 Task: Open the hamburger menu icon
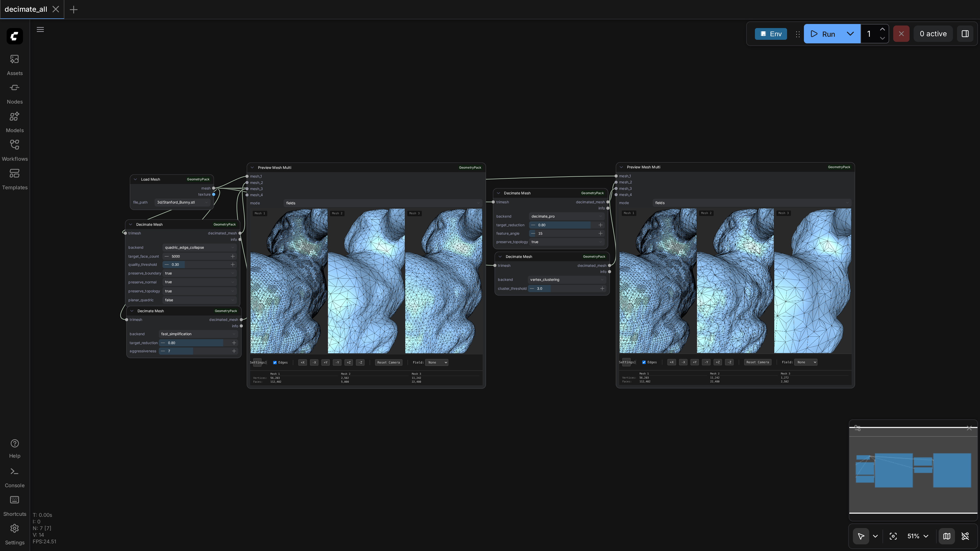(x=40, y=30)
